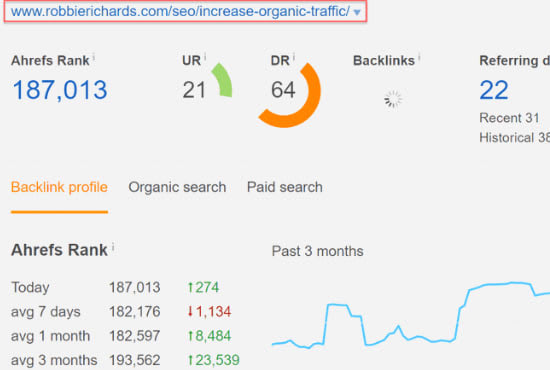Click the green change value 23,539

pyautogui.click(x=213, y=360)
